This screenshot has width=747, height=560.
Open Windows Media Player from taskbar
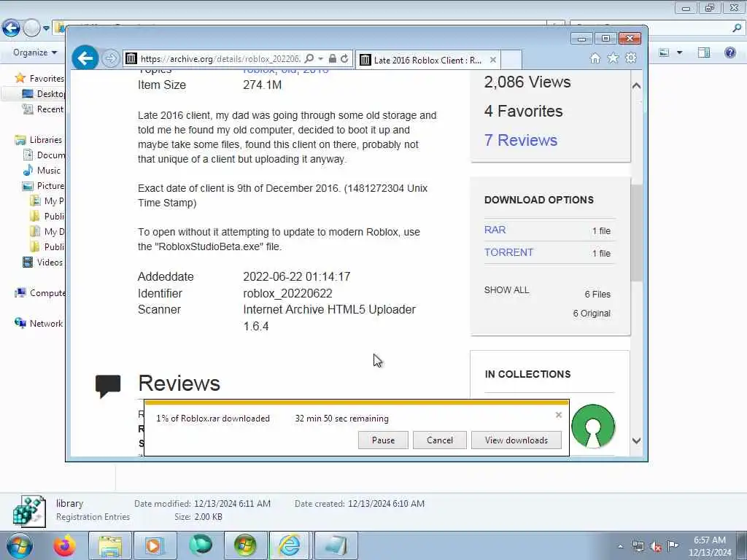(x=155, y=545)
